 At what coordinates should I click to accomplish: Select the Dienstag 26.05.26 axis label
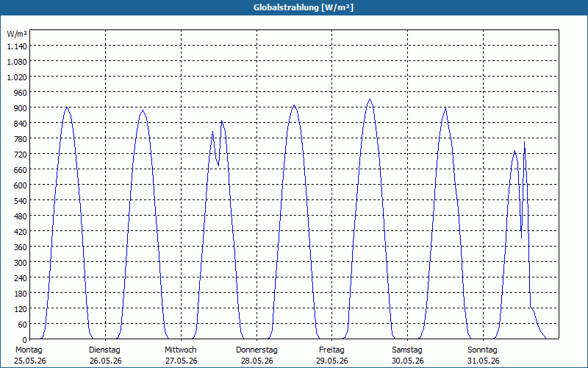tap(105, 355)
